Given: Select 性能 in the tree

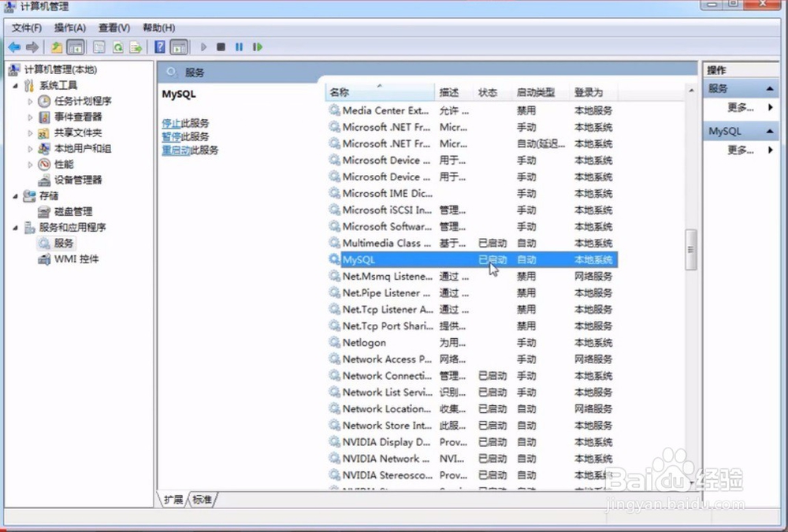Looking at the screenshot, I should pos(64,164).
